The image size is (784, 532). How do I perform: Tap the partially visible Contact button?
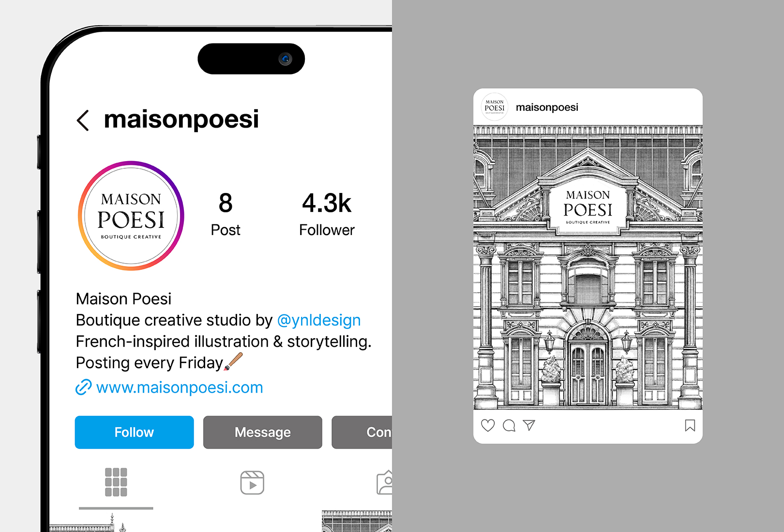coord(362,432)
